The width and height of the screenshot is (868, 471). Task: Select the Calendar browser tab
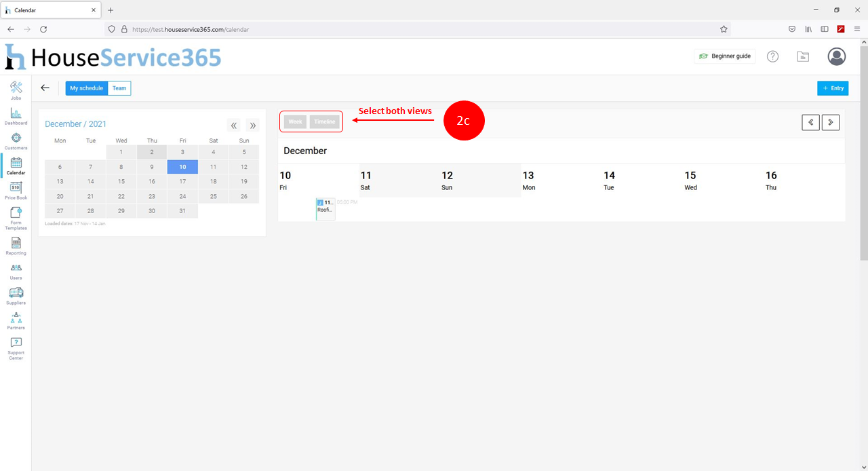(x=51, y=10)
